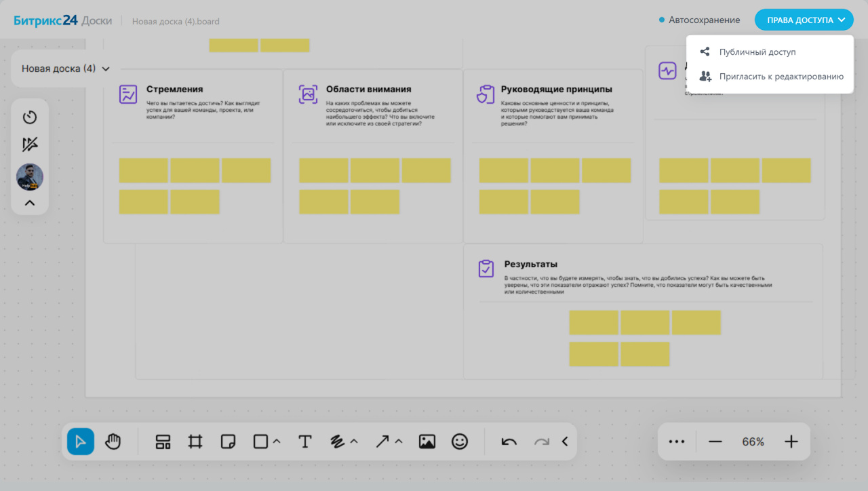
Task: Open the three-dots more menu
Action: coord(677,441)
